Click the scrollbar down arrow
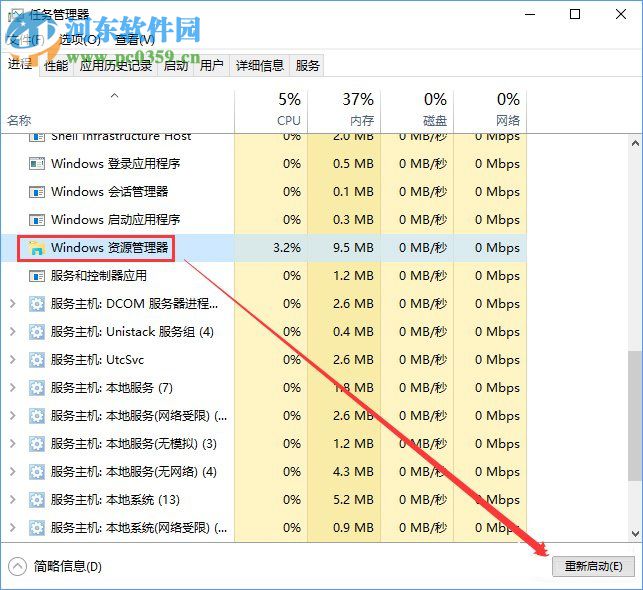Image resolution: width=643 pixels, height=590 pixels. pos(635,534)
